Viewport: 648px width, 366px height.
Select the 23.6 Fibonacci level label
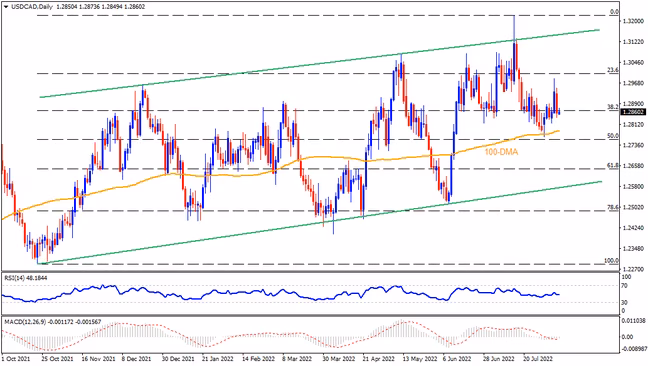613,71
